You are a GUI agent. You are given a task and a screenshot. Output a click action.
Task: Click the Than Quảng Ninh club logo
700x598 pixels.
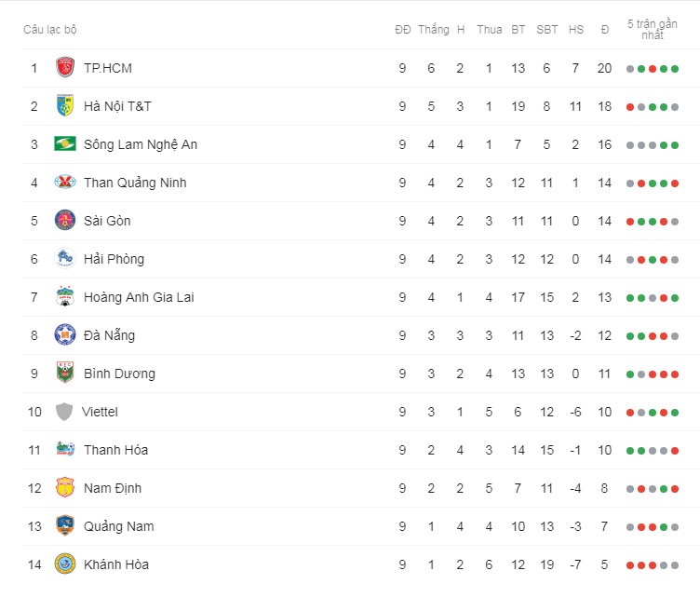click(x=65, y=183)
